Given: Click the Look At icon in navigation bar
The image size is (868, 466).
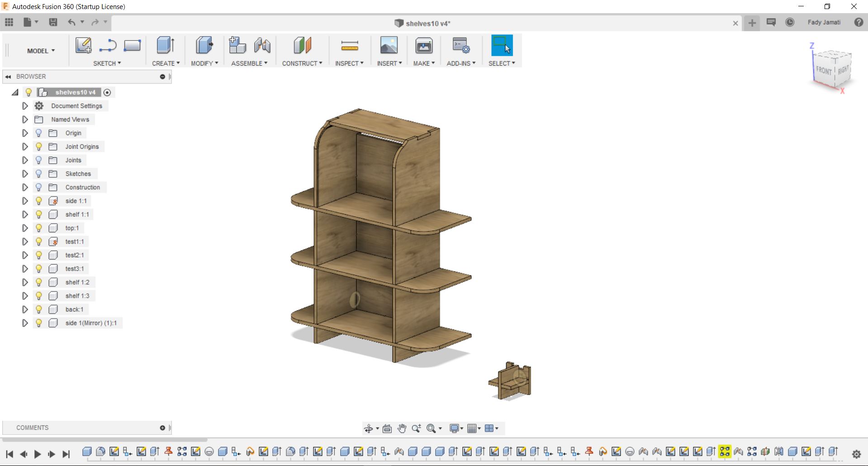Looking at the screenshot, I should [x=387, y=428].
